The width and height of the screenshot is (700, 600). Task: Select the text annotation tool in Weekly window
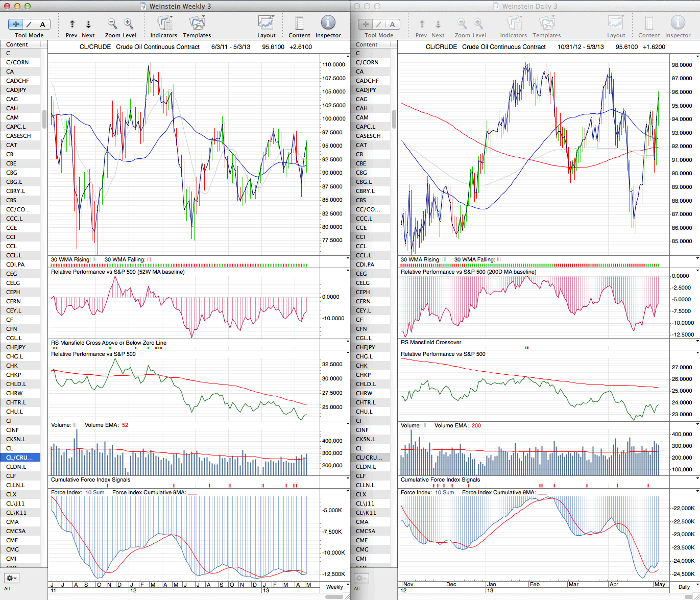[42, 24]
